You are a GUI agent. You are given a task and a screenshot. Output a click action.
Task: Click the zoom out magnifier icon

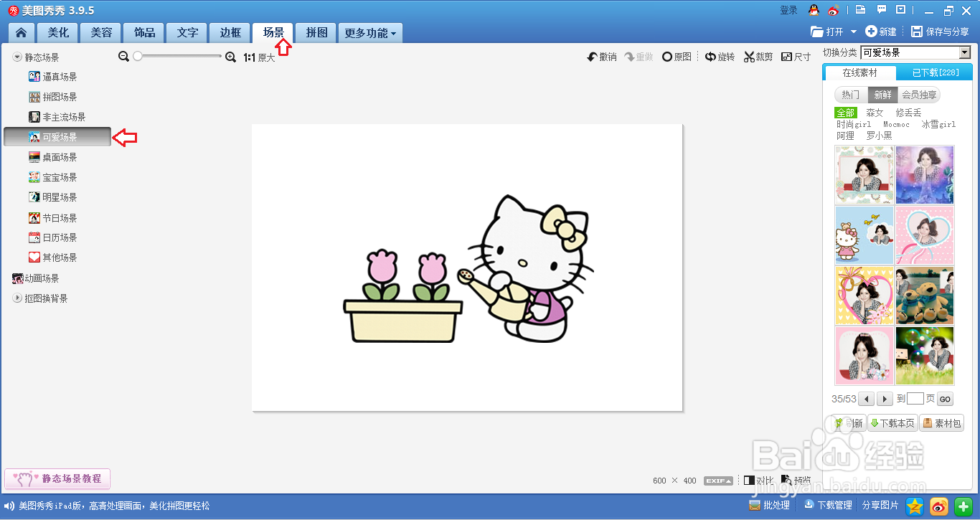pos(123,57)
